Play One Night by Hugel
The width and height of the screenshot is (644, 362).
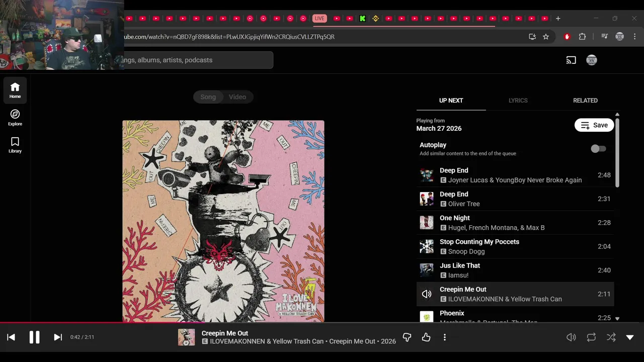coord(515,223)
